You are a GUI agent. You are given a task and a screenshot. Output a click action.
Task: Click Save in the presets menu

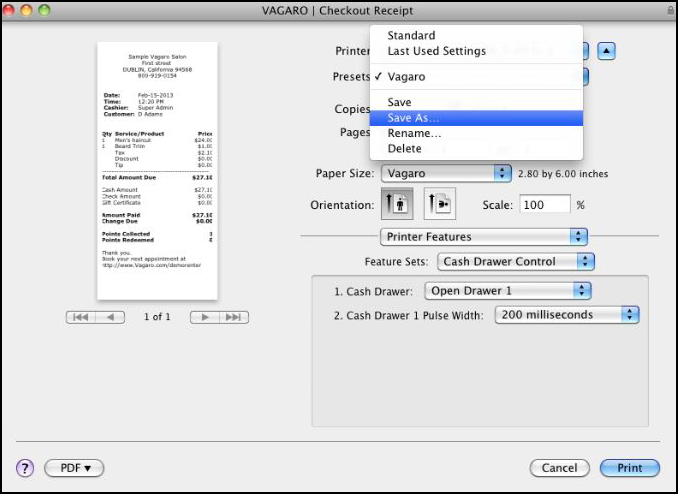pyautogui.click(x=477, y=102)
